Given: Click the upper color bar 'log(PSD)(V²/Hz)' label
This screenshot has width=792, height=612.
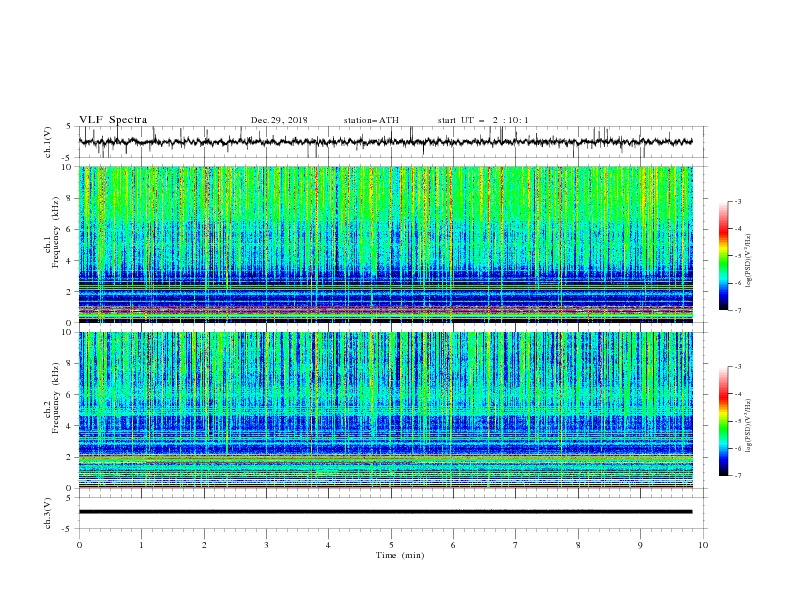Looking at the screenshot, I should [x=748, y=261].
